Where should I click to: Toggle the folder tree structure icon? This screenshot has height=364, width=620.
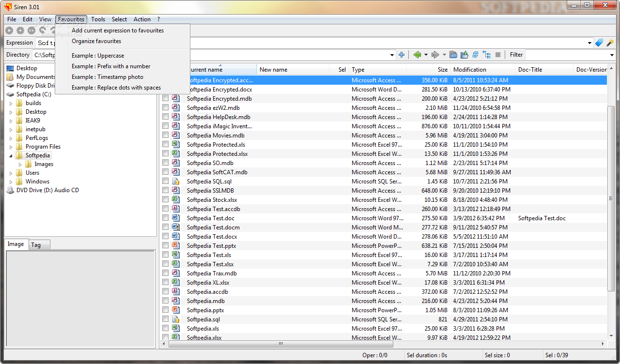coord(487,55)
